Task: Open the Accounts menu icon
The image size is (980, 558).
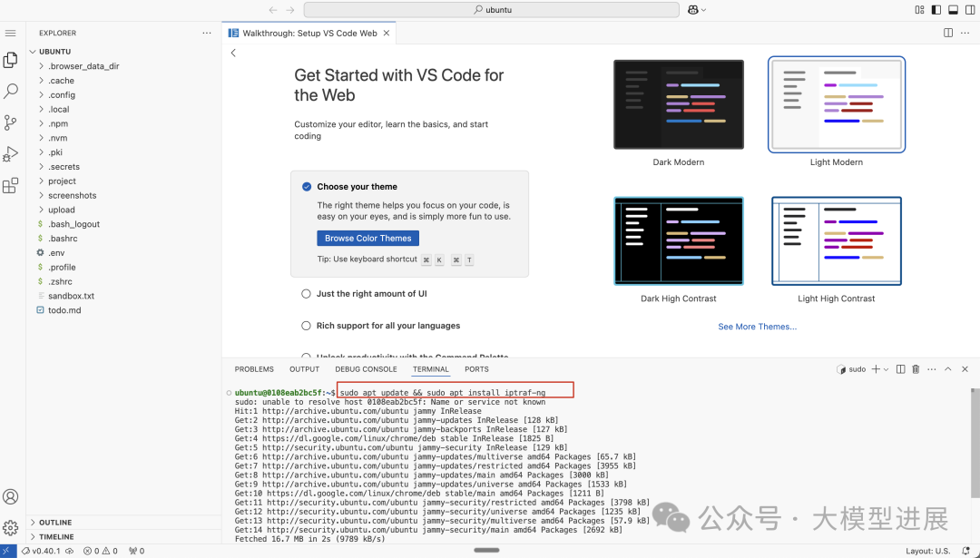Action: point(11,497)
